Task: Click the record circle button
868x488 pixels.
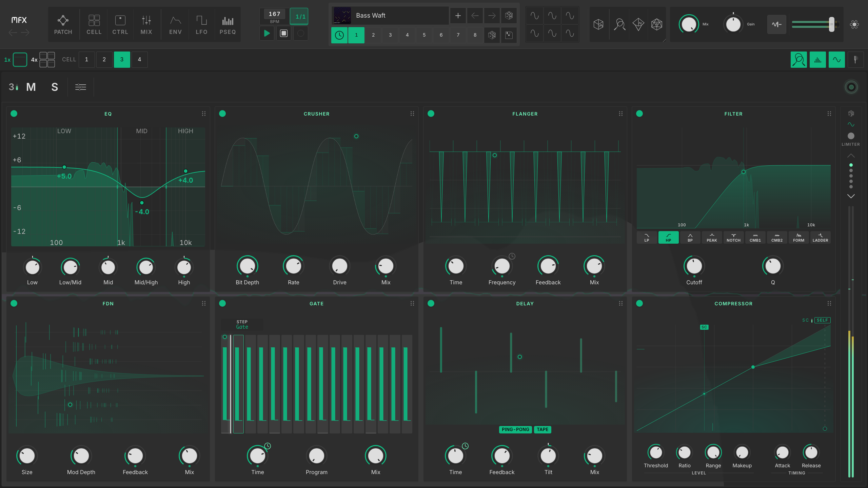Action: click(x=300, y=33)
